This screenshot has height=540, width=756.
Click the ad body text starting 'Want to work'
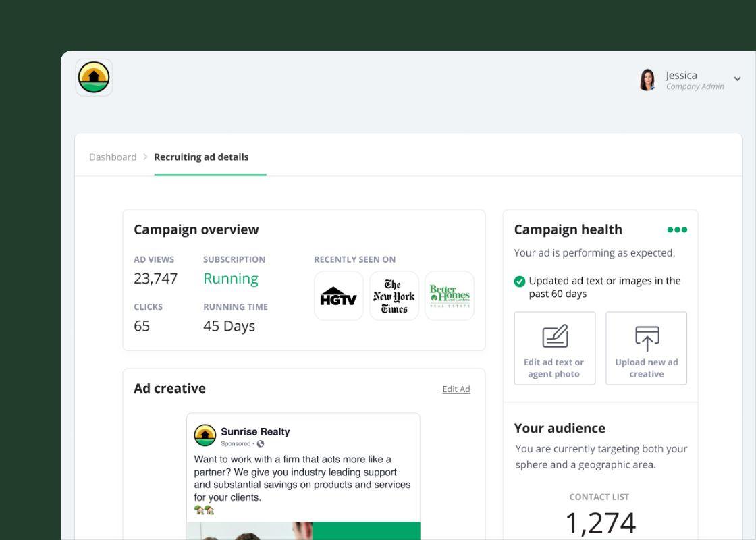(302, 479)
